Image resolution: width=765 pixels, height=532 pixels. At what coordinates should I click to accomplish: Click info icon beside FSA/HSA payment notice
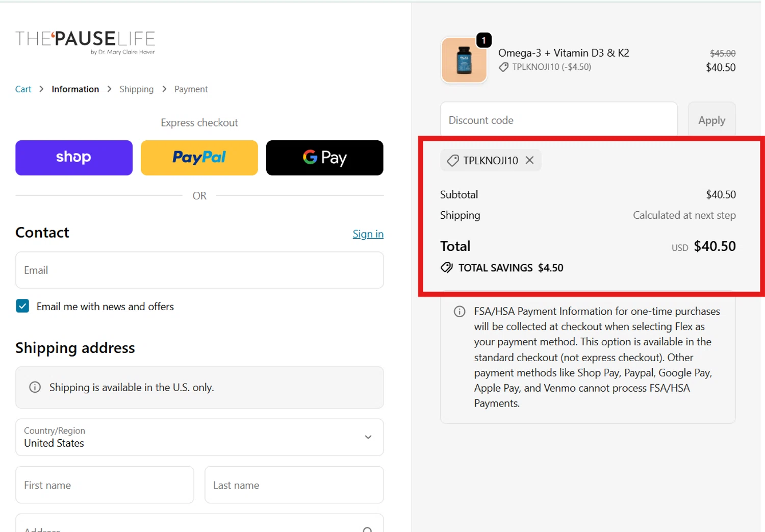[x=460, y=312]
